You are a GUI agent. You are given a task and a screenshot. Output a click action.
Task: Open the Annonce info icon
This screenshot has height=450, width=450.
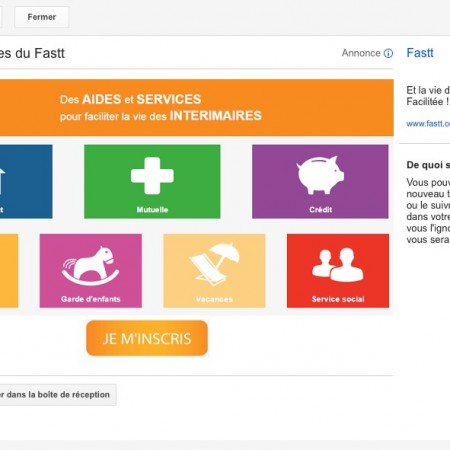point(388,53)
